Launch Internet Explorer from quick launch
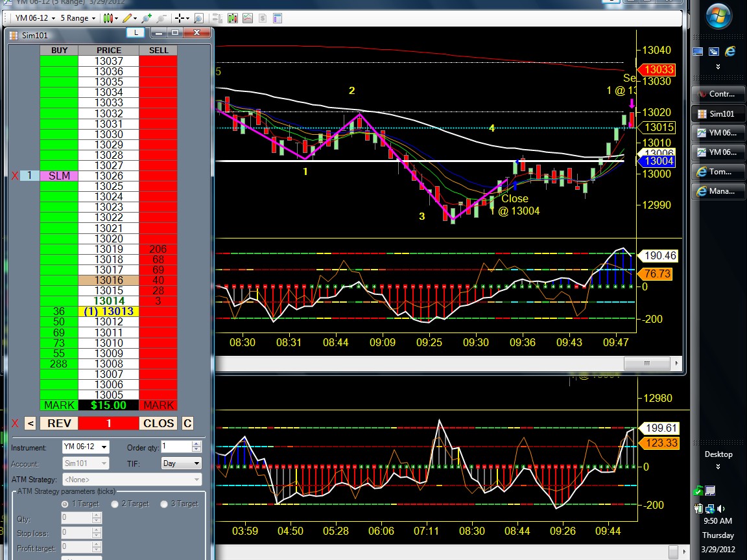 [x=730, y=51]
